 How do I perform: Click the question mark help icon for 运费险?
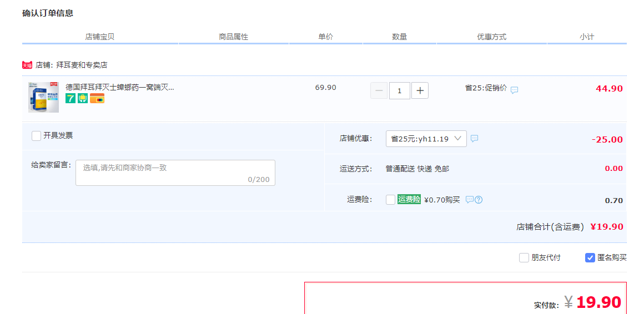click(x=479, y=200)
